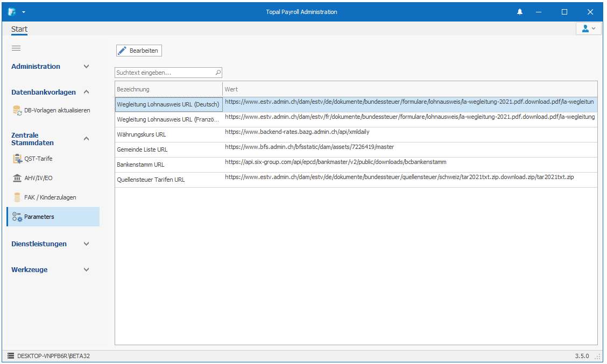Expand the Werkzeuge section
Screen dimensions: 607x364
coord(86,269)
